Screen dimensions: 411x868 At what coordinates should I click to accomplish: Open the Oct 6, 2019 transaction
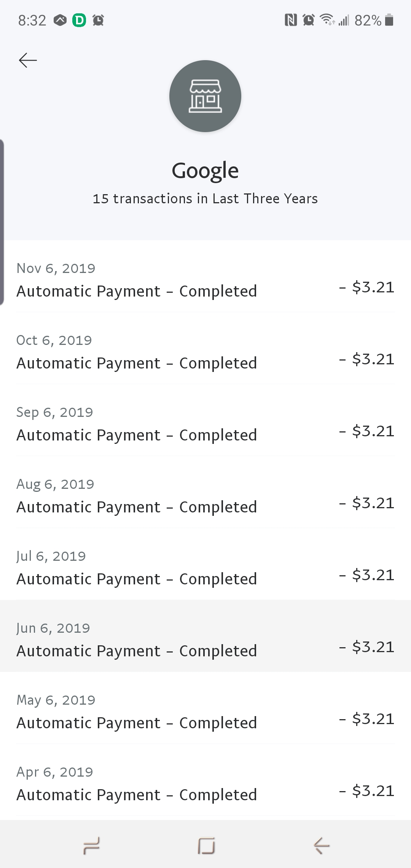(205, 352)
